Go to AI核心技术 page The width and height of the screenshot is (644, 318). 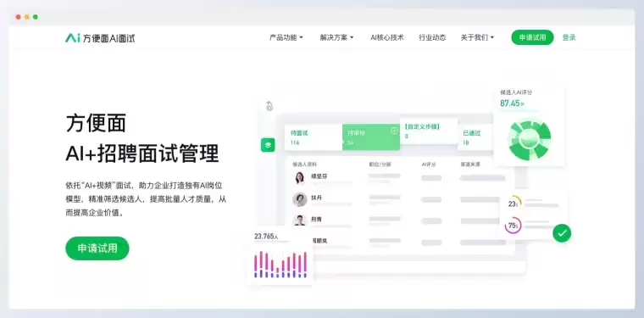point(387,37)
